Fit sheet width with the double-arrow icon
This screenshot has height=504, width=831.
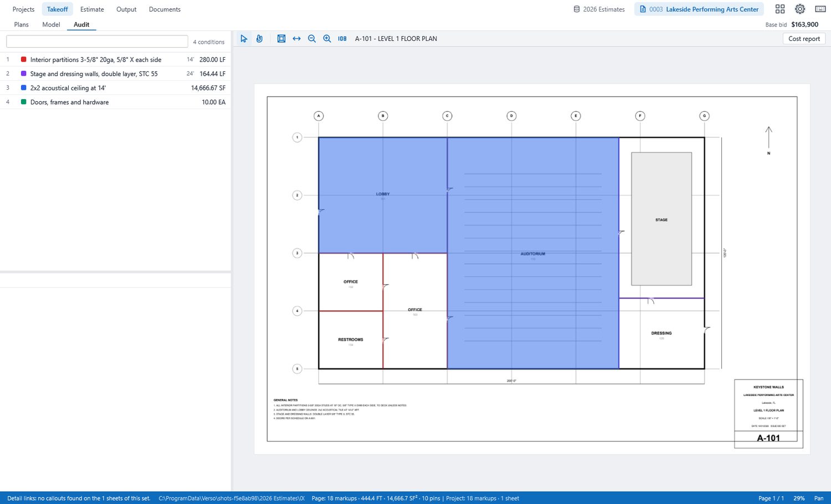coord(297,39)
